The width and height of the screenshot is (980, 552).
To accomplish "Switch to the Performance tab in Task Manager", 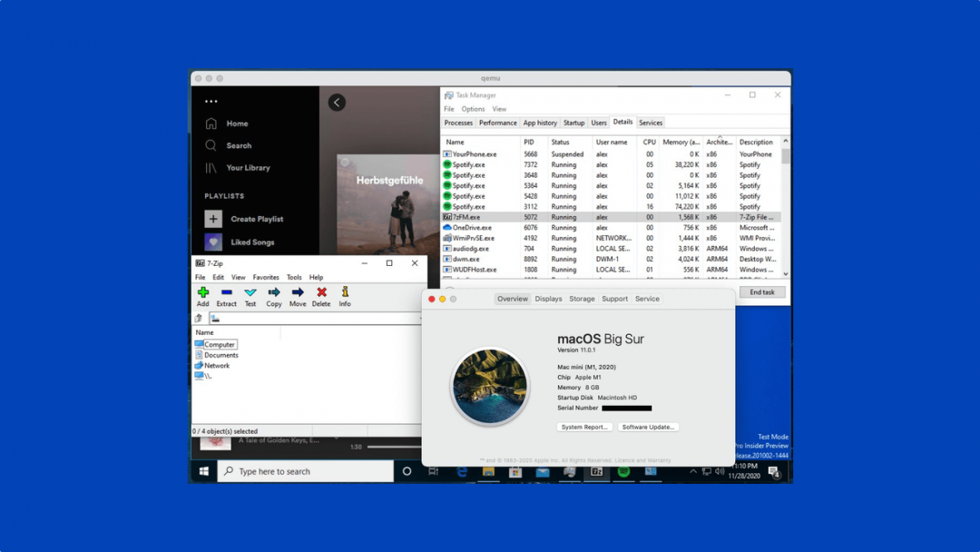I will (497, 123).
